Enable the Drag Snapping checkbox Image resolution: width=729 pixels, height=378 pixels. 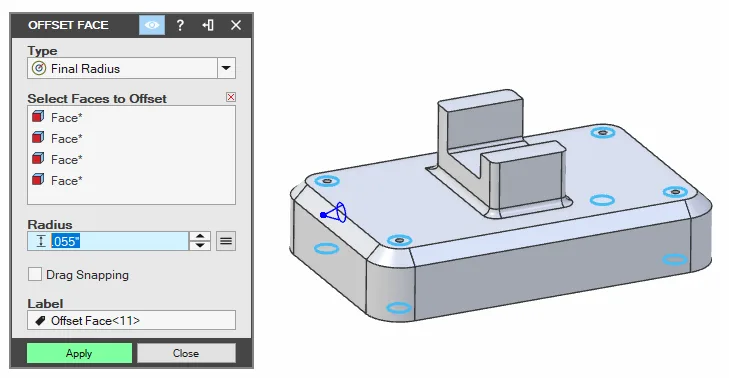pyautogui.click(x=35, y=274)
